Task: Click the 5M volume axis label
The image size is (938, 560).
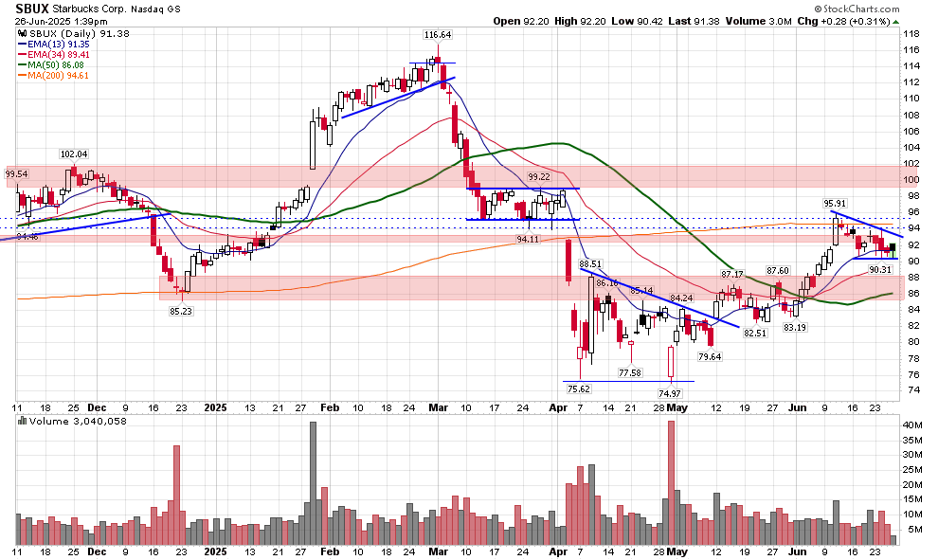Action: 914,530
